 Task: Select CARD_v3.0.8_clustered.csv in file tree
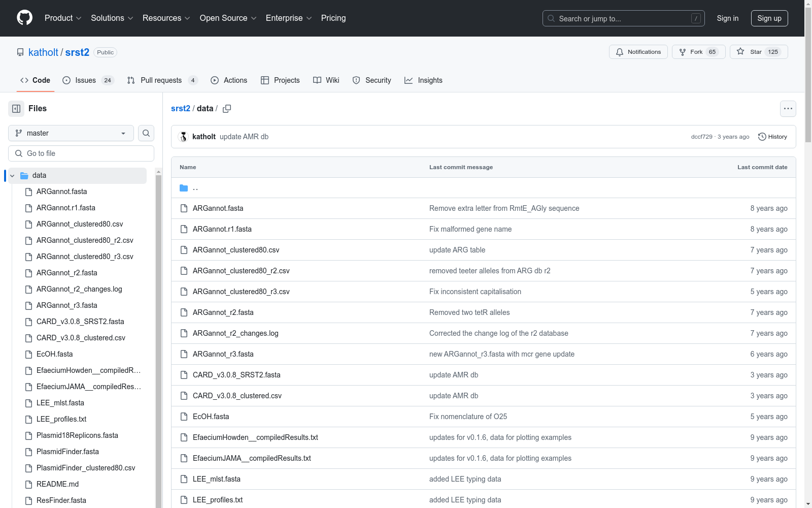[81, 338]
